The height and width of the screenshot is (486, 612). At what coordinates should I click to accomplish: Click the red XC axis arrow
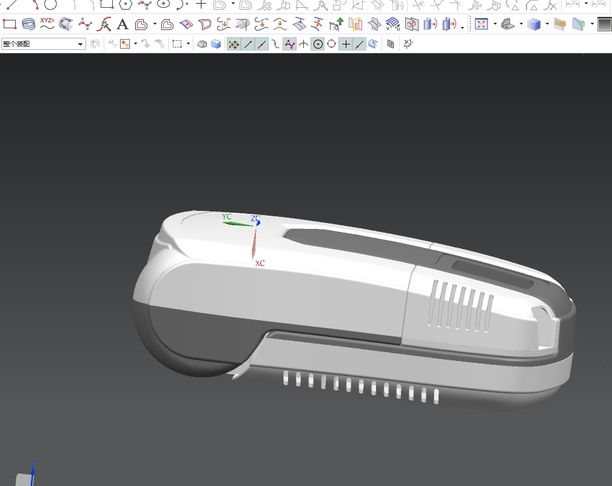tap(254, 246)
